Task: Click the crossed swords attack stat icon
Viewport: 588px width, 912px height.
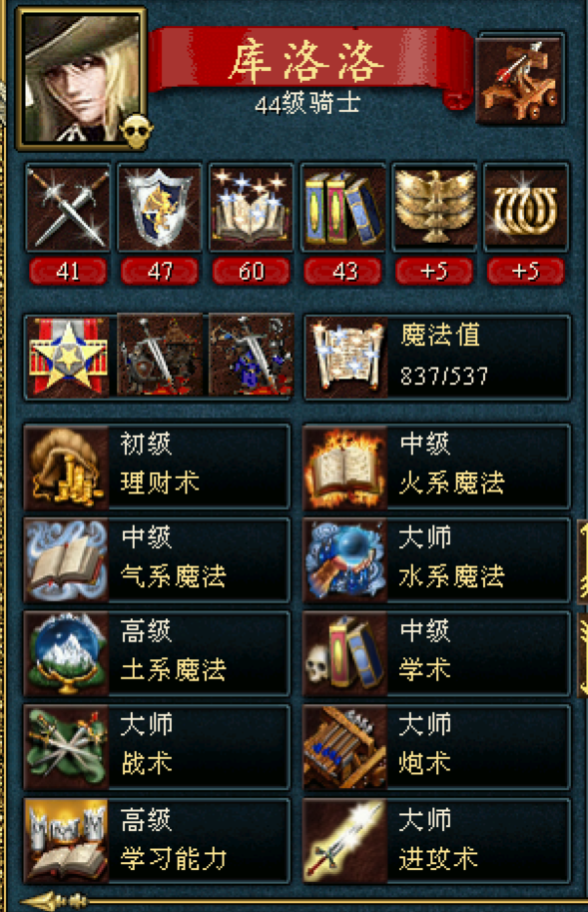Action: 68,208
